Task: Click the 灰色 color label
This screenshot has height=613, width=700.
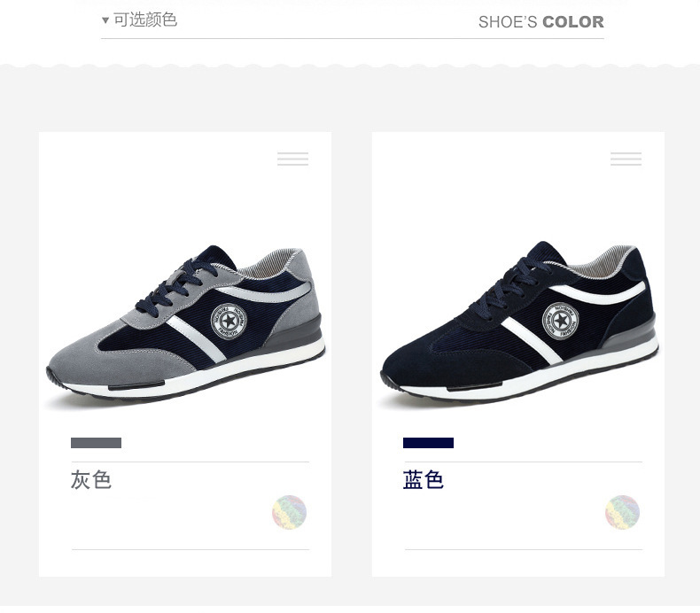Action: 91,480
